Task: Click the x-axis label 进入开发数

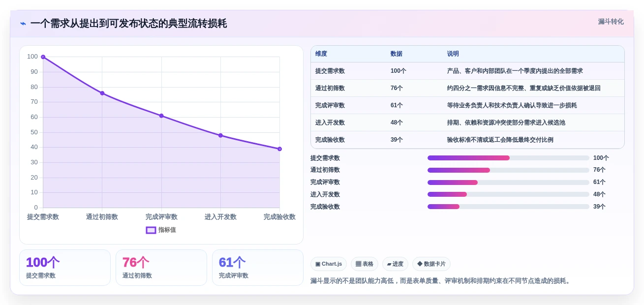Action: (220, 217)
